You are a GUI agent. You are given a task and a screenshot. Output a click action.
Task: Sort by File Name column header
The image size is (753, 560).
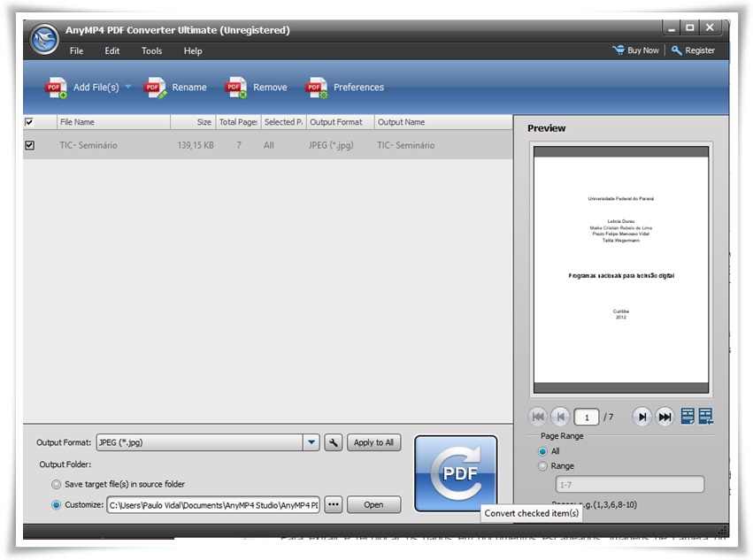114,122
